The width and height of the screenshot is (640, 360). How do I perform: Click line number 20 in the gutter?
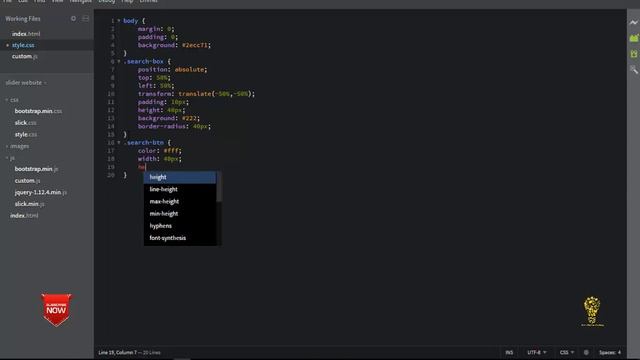[111, 175]
